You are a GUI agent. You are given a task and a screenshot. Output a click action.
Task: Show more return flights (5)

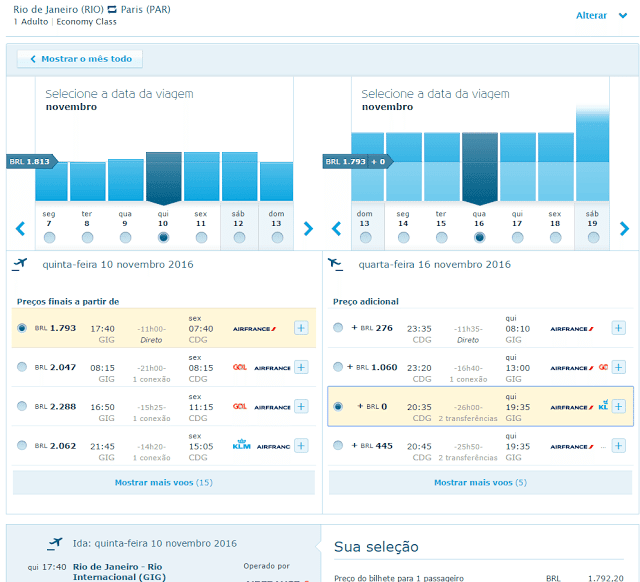click(480, 482)
